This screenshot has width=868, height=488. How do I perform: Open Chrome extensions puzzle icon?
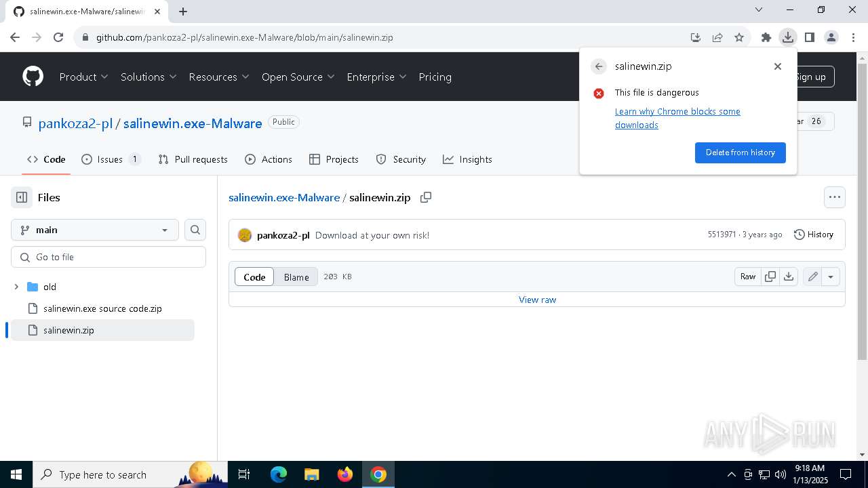766,37
